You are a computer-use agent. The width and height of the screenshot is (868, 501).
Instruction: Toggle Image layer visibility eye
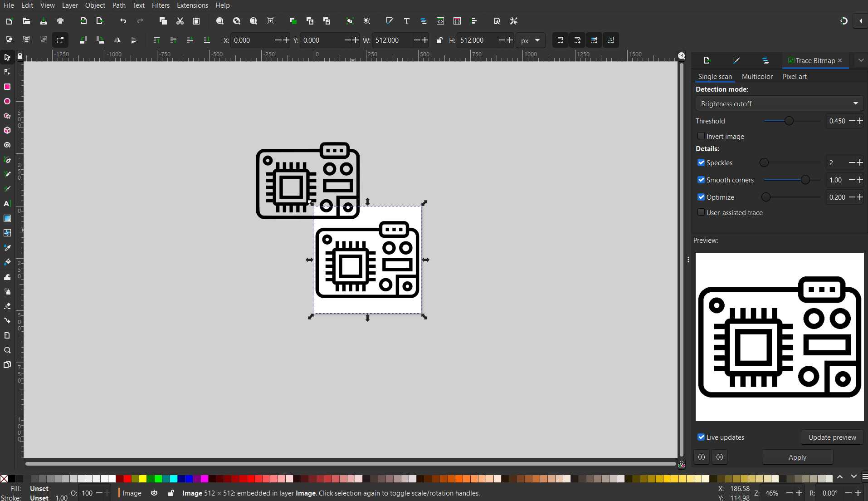pos(154,493)
